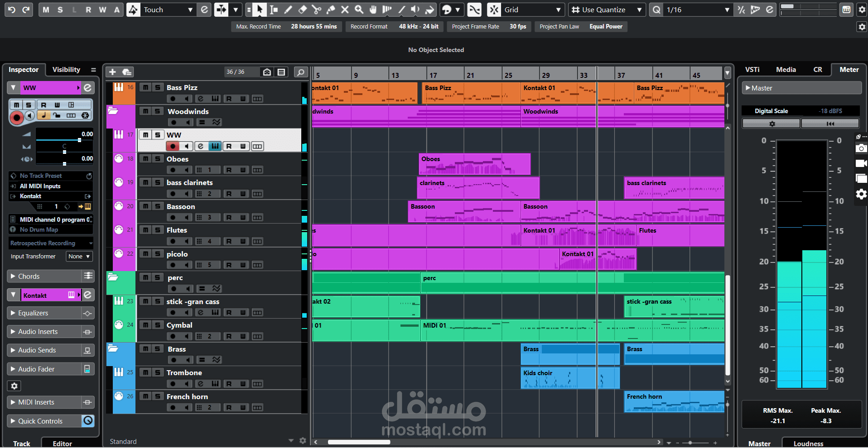868x448 pixels.
Task: Open Edit Instrument on WW track
Action: [215, 146]
